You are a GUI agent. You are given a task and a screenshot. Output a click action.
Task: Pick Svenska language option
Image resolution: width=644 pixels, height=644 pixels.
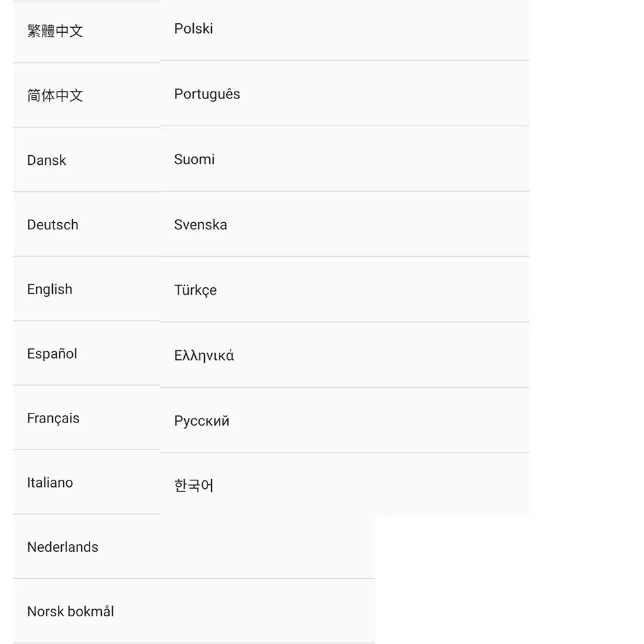pyautogui.click(x=201, y=225)
